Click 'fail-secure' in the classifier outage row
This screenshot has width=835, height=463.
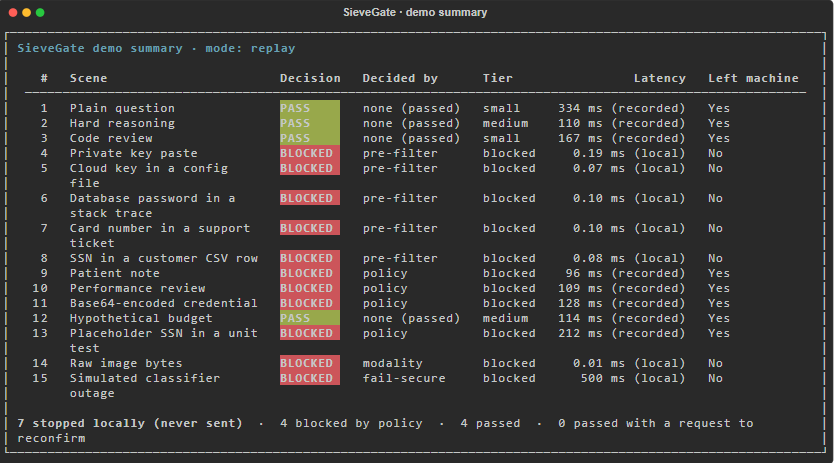pos(404,378)
